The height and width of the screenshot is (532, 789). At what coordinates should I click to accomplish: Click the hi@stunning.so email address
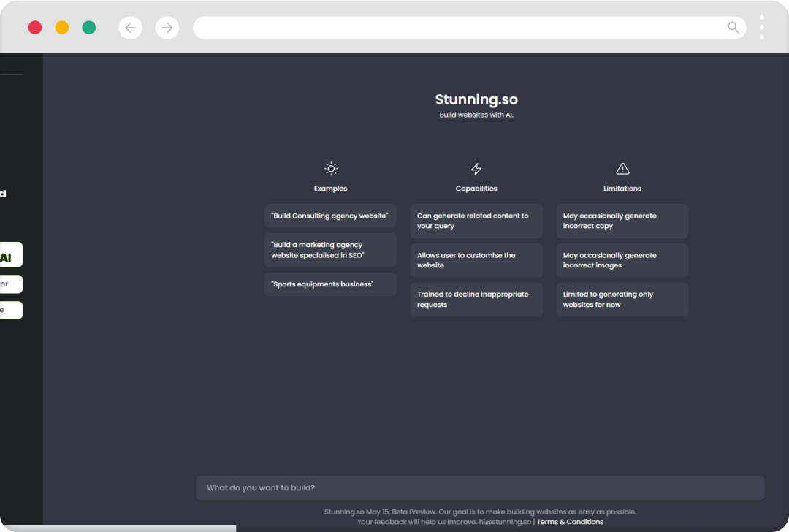pos(505,522)
